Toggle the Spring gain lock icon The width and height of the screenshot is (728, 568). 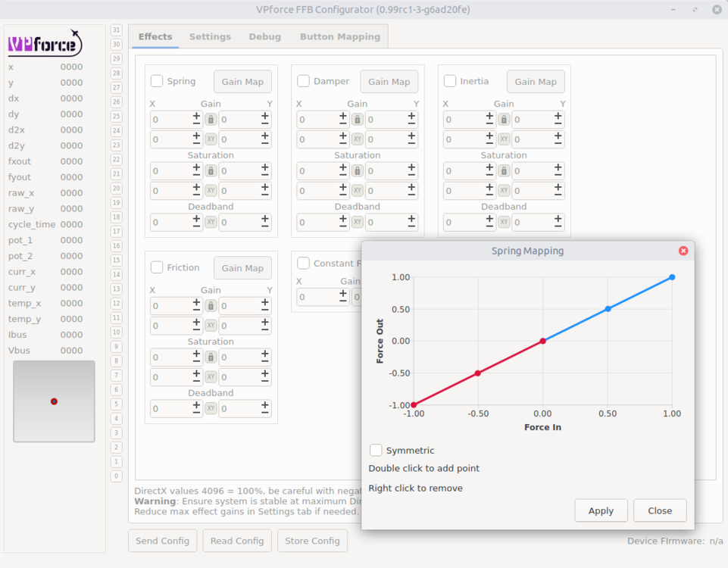tap(211, 119)
